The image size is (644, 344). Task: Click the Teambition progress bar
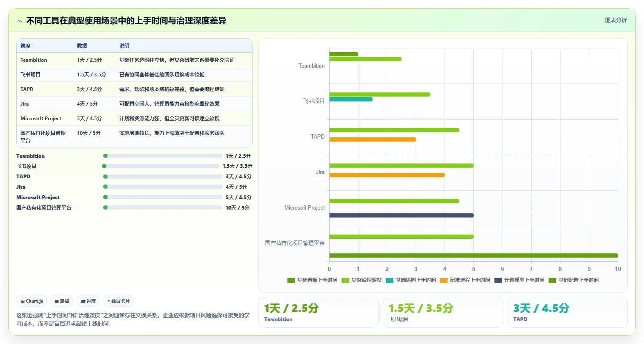point(163,156)
